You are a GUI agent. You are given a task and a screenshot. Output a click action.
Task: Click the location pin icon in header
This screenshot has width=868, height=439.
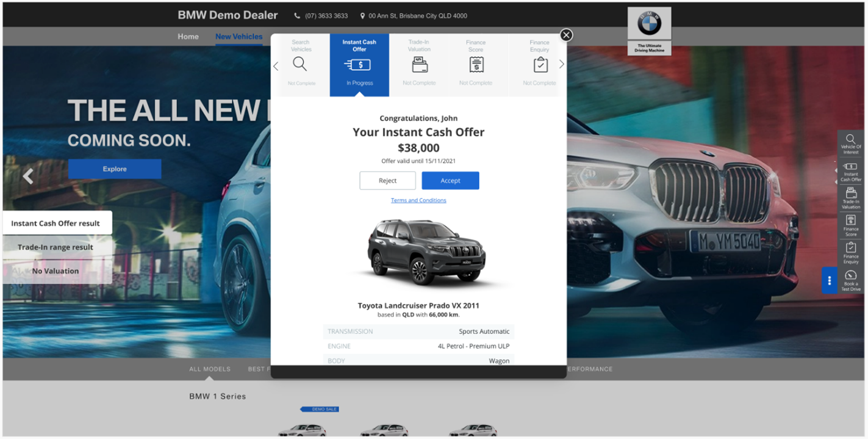tap(362, 16)
